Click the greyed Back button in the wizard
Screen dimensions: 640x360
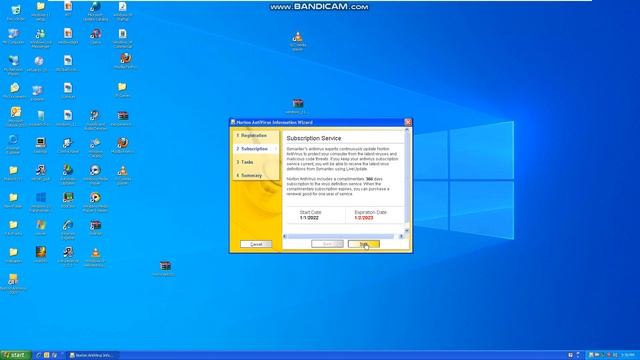pos(327,244)
